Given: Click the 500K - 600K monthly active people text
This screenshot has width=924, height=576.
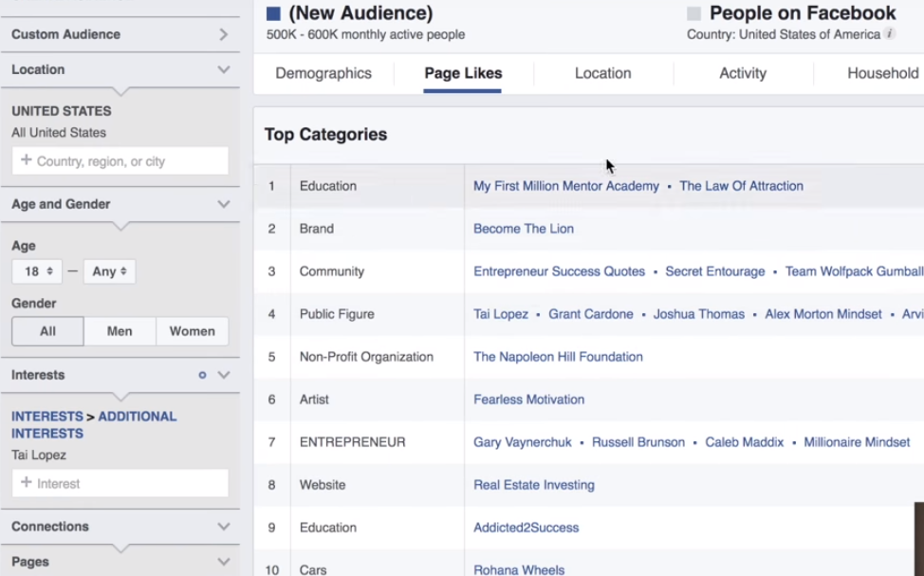Looking at the screenshot, I should 365,34.
